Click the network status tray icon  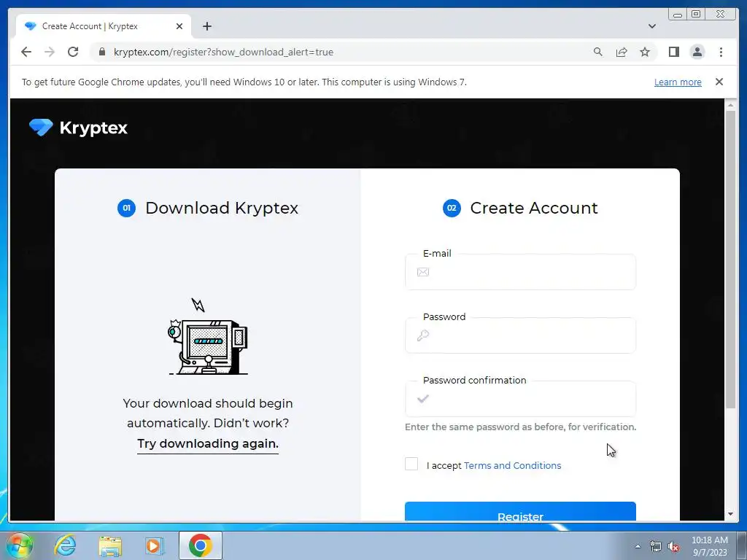click(656, 546)
